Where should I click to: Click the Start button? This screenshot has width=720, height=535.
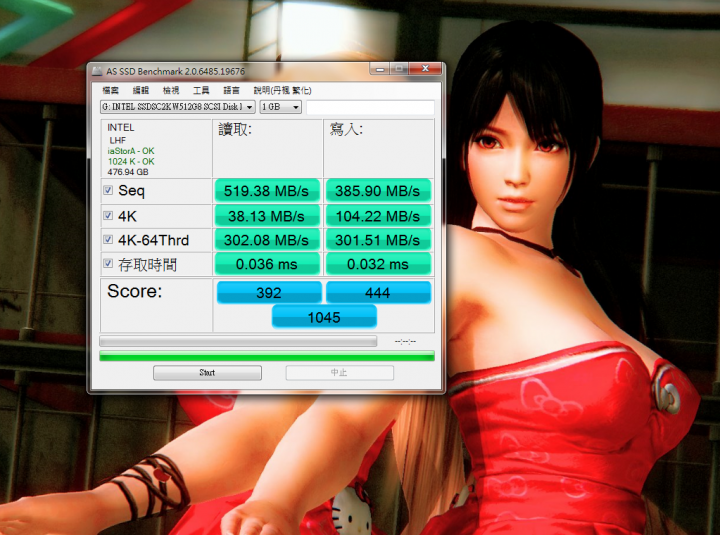point(207,372)
